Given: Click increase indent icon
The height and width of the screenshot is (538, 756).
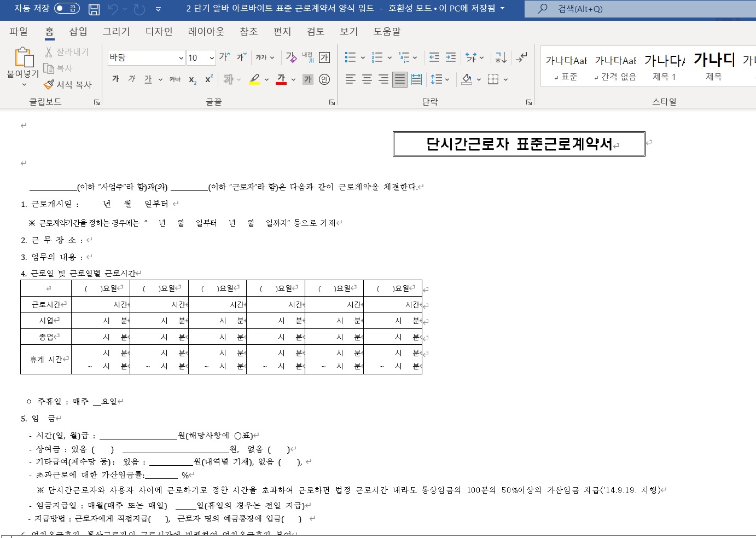Looking at the screenshot, I should pyautogui.click(x=451, y=57).
